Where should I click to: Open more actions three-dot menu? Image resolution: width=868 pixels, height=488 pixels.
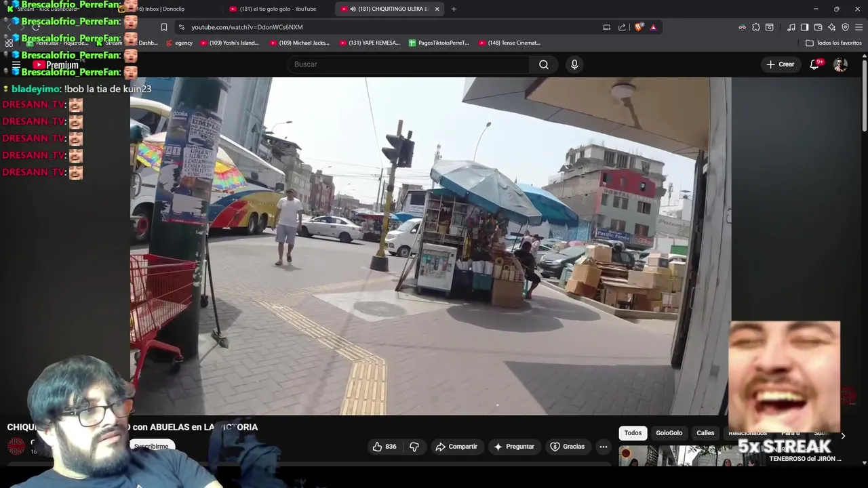[603, 447]
